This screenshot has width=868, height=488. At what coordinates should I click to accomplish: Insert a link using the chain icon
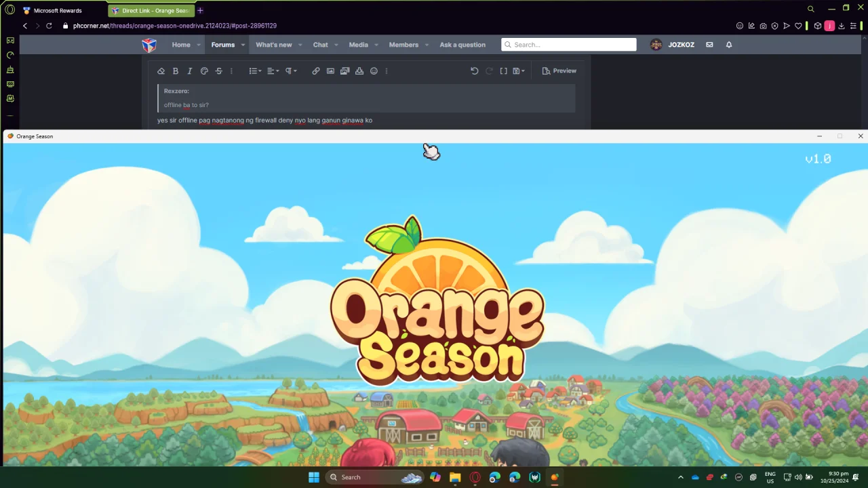click(x=316, y=71)
